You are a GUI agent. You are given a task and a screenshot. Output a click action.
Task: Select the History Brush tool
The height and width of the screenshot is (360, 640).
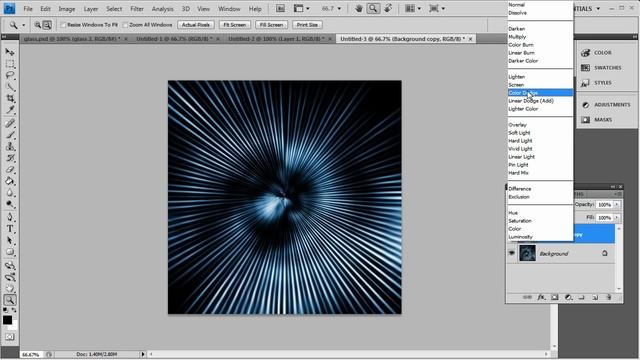(x=10, y=158)
